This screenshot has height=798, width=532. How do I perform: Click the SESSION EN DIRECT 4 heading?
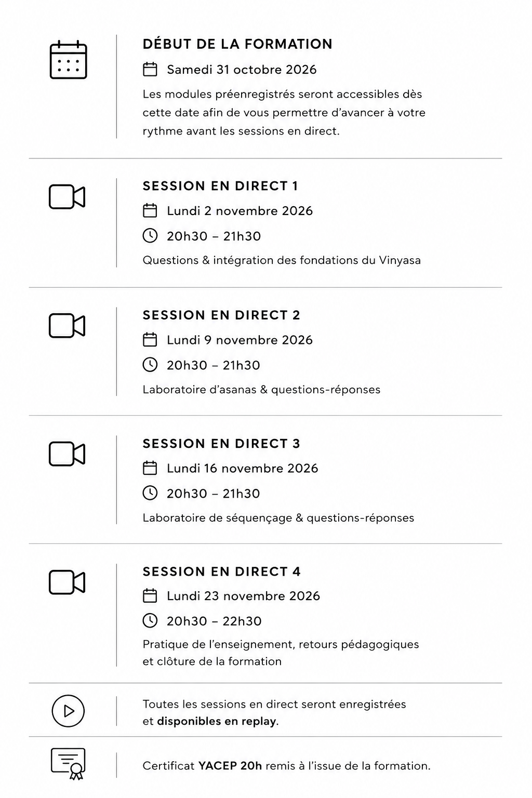pyautogui.click(x=222, y=571)
